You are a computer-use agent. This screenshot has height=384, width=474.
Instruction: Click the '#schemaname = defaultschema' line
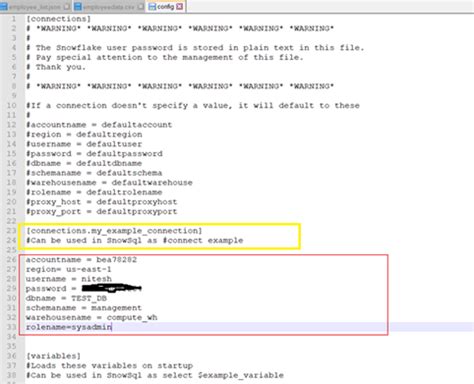coord(94,173)
